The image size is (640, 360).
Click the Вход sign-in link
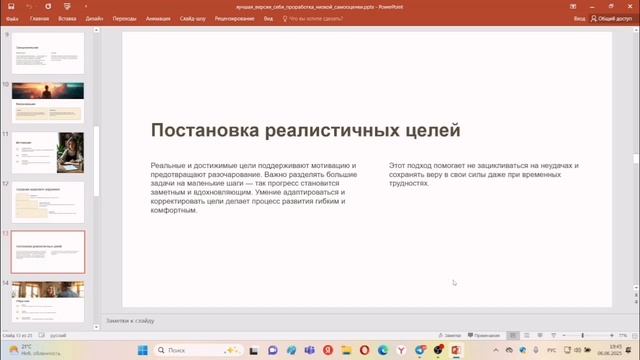[579, 19]
